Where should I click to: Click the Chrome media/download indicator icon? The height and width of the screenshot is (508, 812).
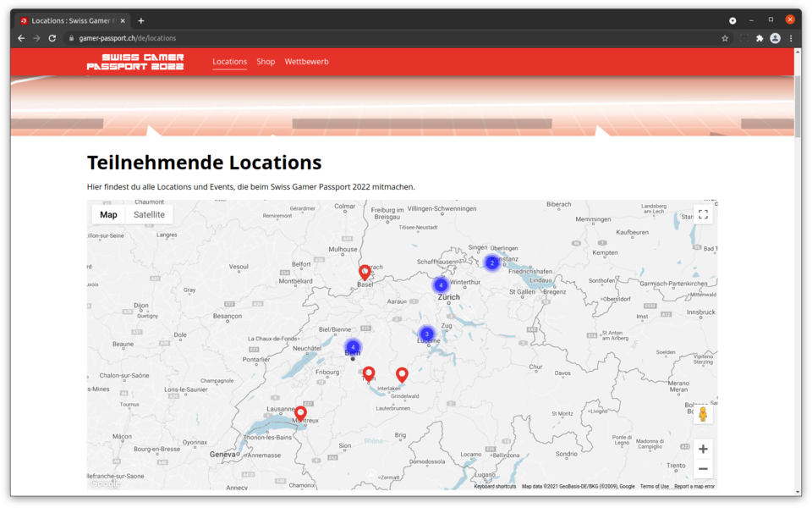(732, 20)
